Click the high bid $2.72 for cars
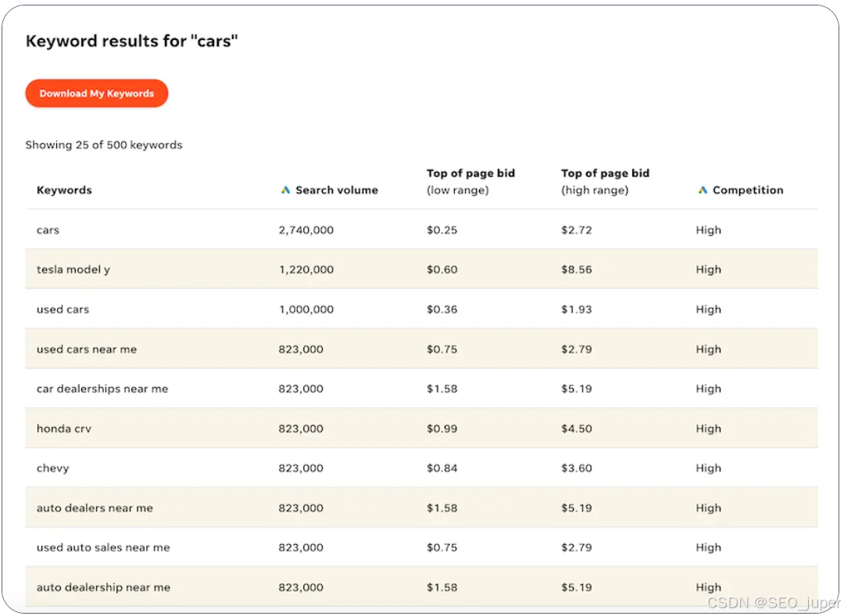 point(577,230)
